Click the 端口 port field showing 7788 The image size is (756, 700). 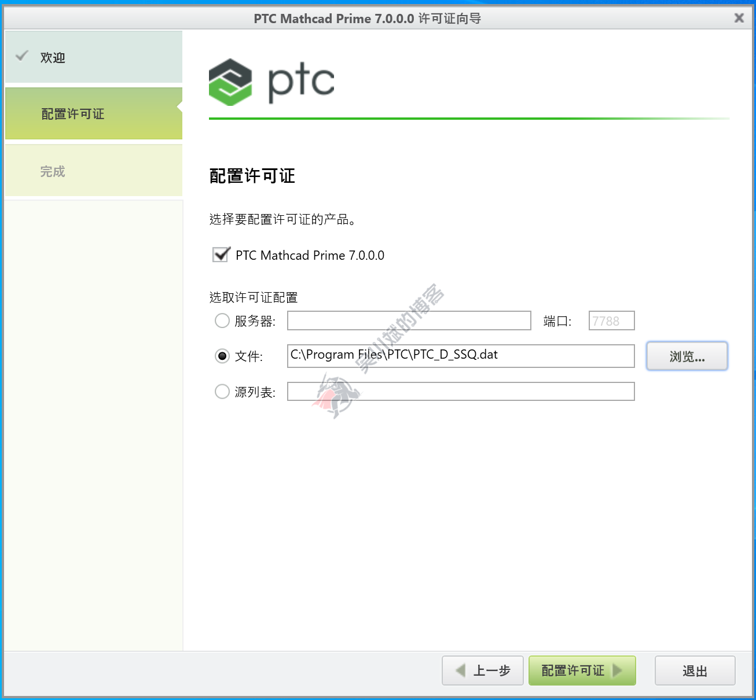point(612,320)
